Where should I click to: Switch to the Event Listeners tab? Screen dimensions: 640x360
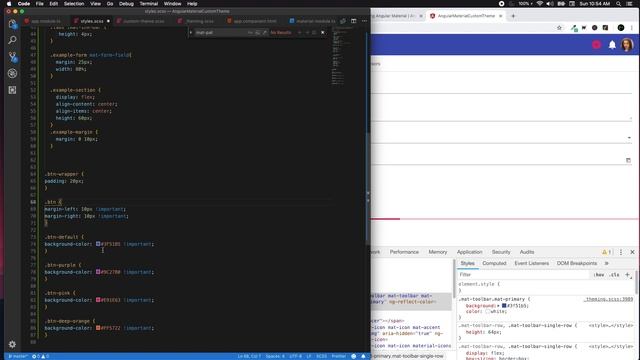(531, 263)
